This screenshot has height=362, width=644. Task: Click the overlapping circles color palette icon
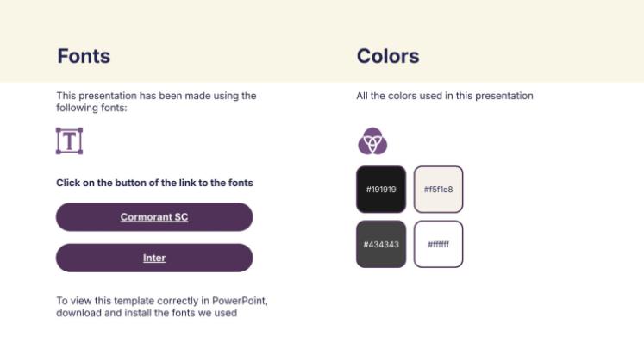point(372,140)
